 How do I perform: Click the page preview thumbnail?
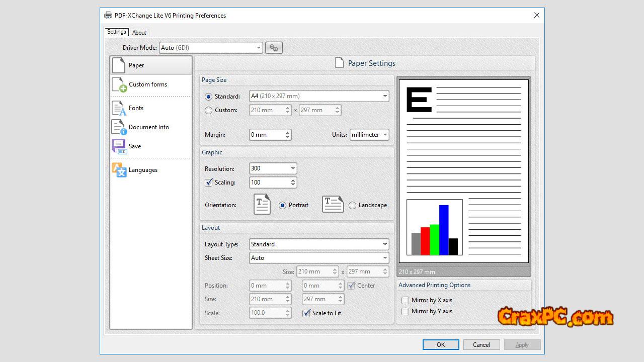click(x=463, y=171)
